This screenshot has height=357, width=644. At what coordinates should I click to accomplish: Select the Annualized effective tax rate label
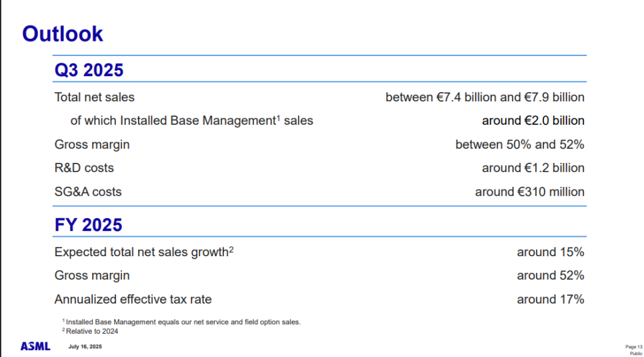pyautogui.click(x=133, y=300)
